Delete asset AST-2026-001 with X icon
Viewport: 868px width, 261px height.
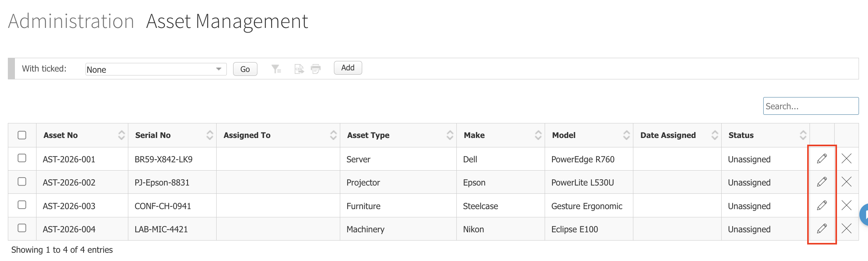click(846, 158)
